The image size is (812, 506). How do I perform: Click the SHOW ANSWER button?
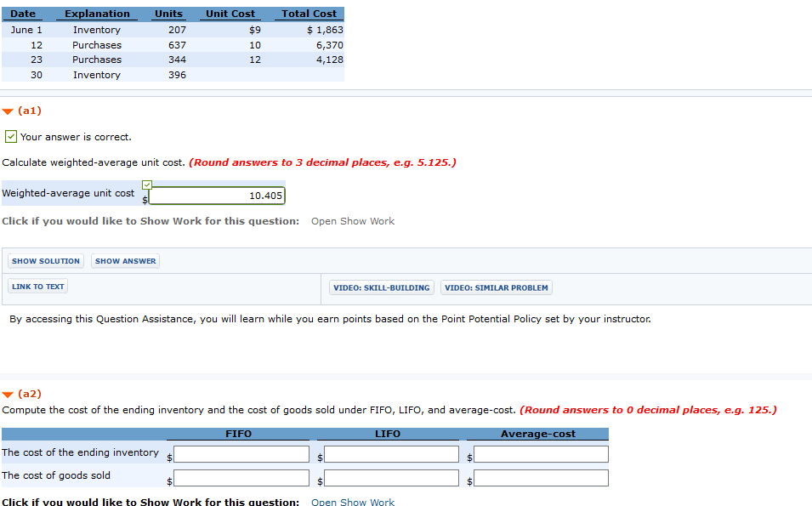tap(125, 261)
